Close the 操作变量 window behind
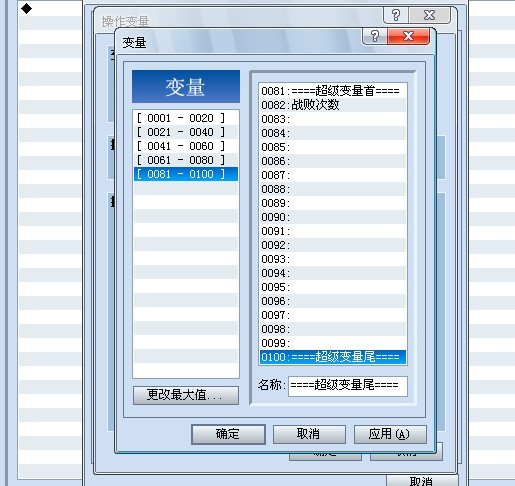The image size is (515, 486). point(429,15)
